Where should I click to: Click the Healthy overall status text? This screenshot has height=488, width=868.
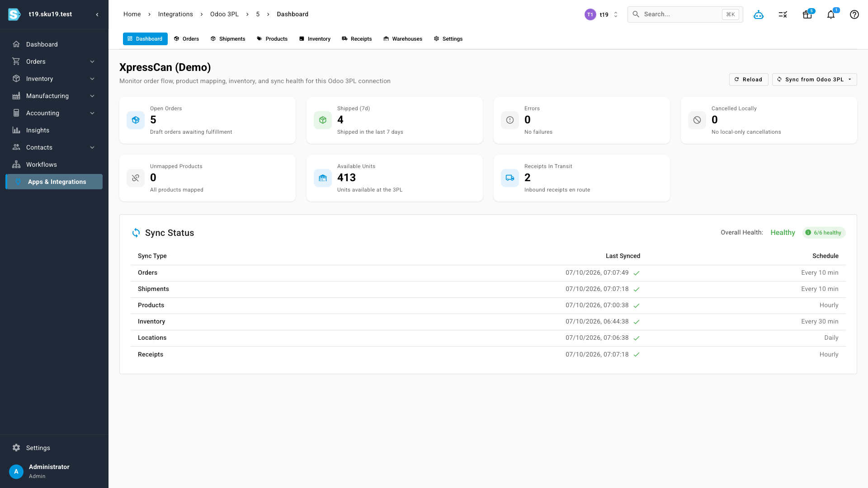coord(783,233)
